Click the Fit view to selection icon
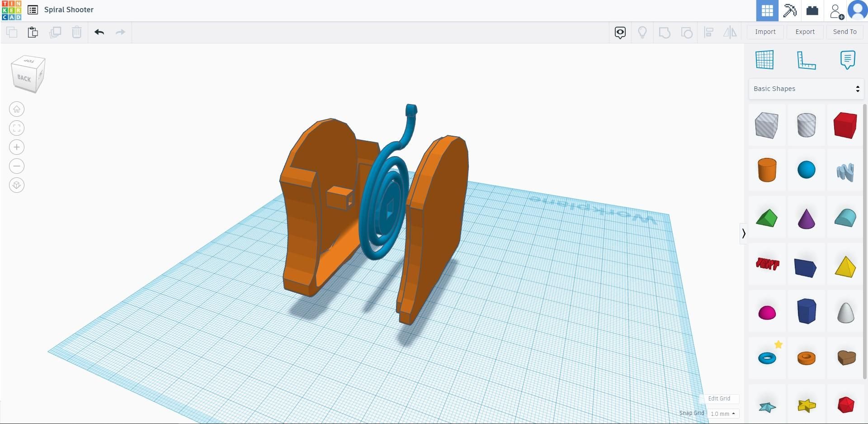The width and height of the screenshot is (868, 424). click(16, 128)
